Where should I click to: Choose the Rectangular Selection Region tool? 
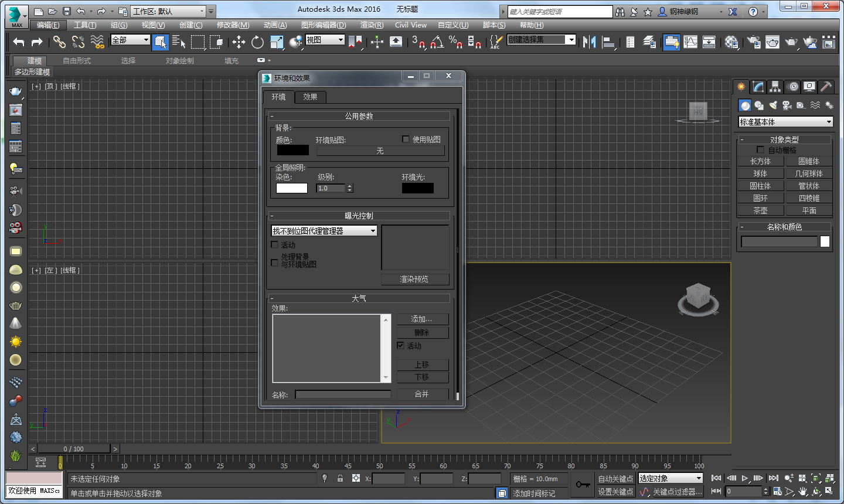tap(198, 42)
